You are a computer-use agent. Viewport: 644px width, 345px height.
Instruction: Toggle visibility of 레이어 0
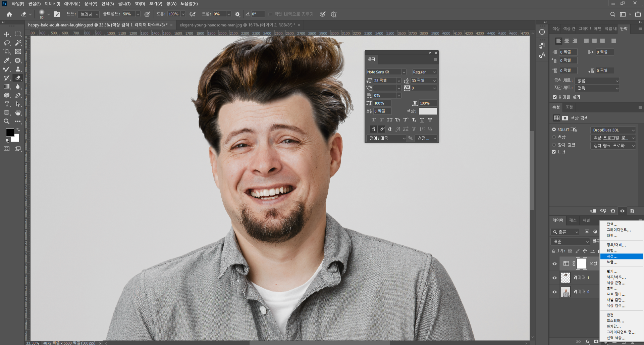[554, 292]
